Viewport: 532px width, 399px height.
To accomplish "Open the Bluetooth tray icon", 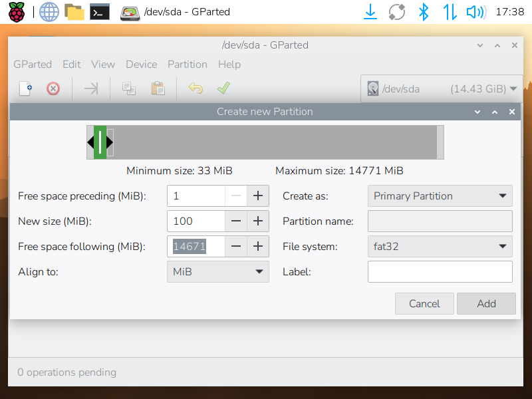I will (423, 11).
